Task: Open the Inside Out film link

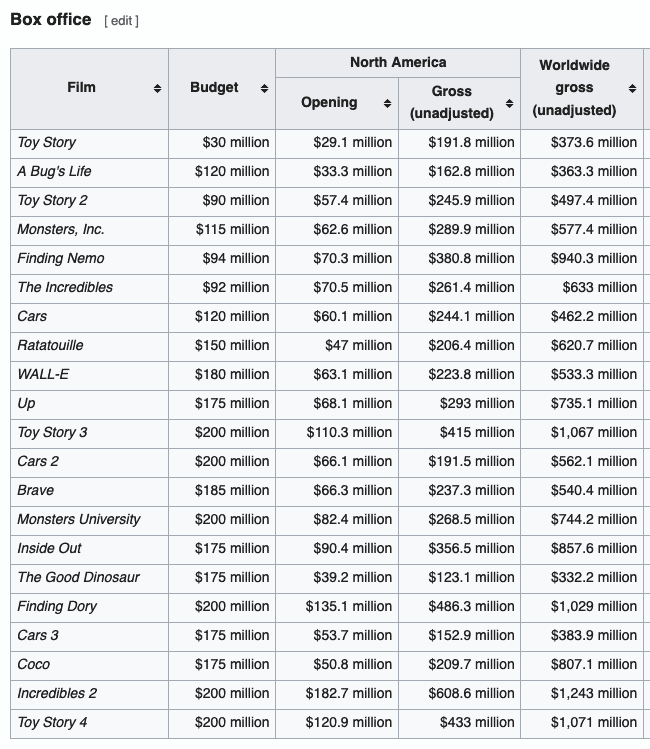Action: 49,548
